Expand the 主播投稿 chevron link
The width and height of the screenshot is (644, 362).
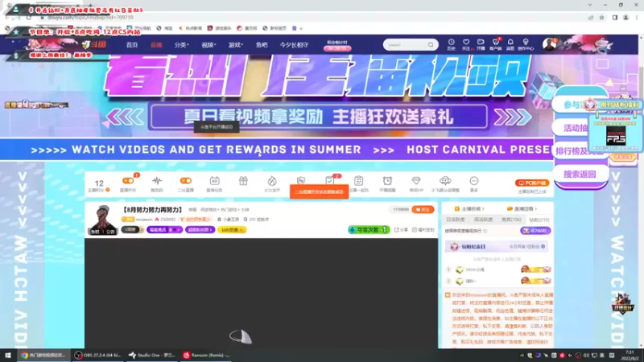click(x=469, y=209)
